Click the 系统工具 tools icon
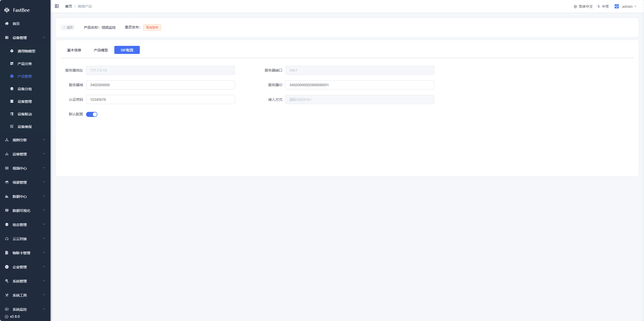This screenshot has height=321, width=644. click(x=7, y=295)
